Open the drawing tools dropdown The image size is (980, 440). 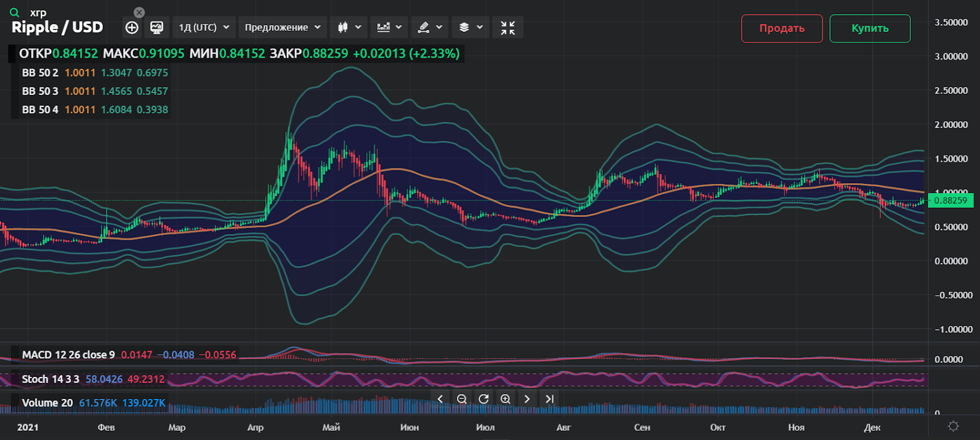pyautogui.click(x=429, y=28)
